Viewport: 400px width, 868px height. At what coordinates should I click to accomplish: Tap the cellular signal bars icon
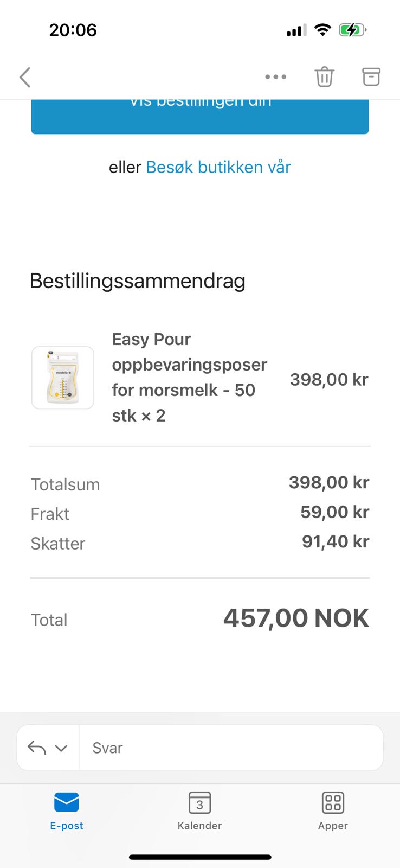(296, 30)
